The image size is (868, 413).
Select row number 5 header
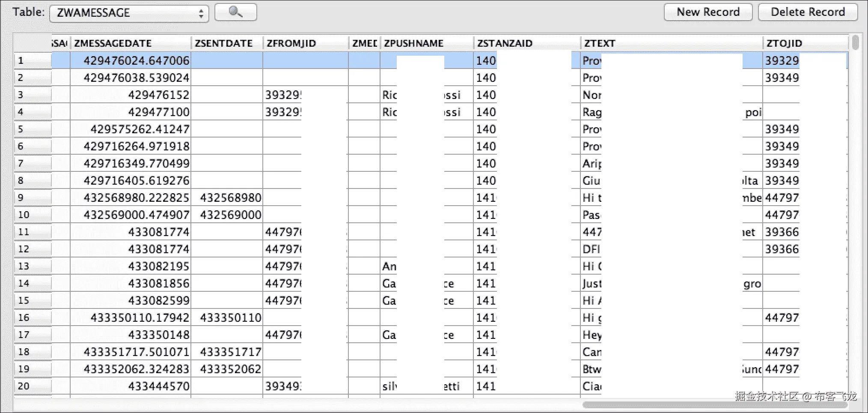pyautogui.click(x=33, y=129)
